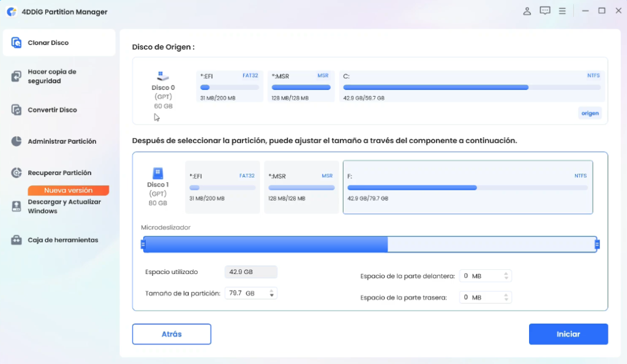Click the user account icon
The width and height of the screenshot is (627, 364).
527,10
